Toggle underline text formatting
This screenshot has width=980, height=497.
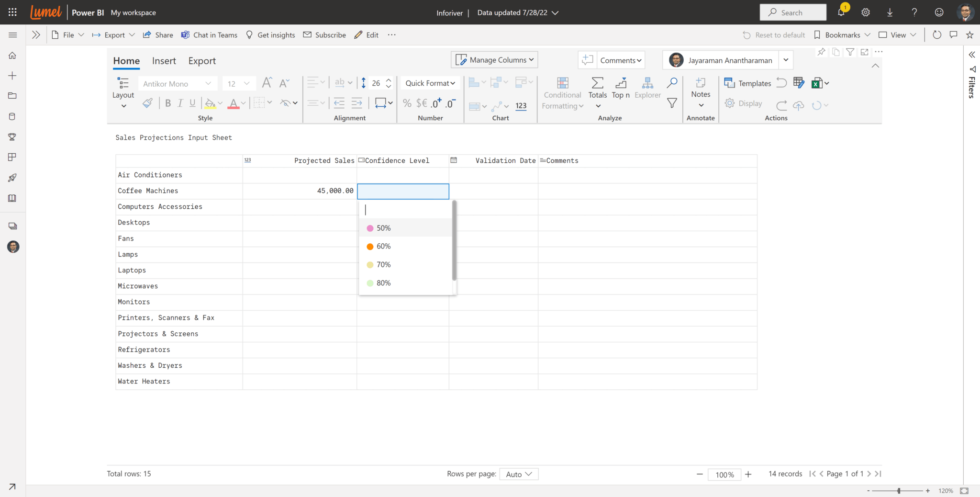(x=192, y=102)
